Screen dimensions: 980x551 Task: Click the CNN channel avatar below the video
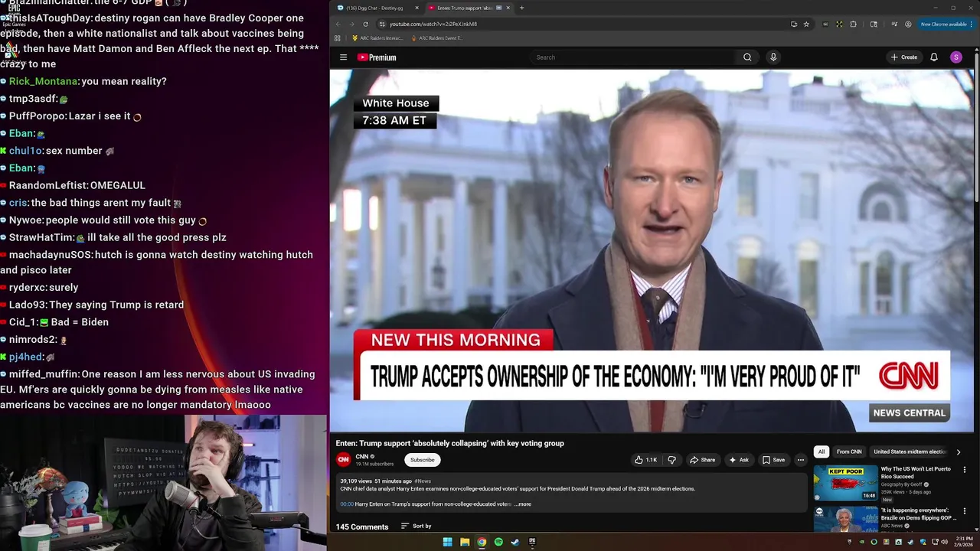344,460
